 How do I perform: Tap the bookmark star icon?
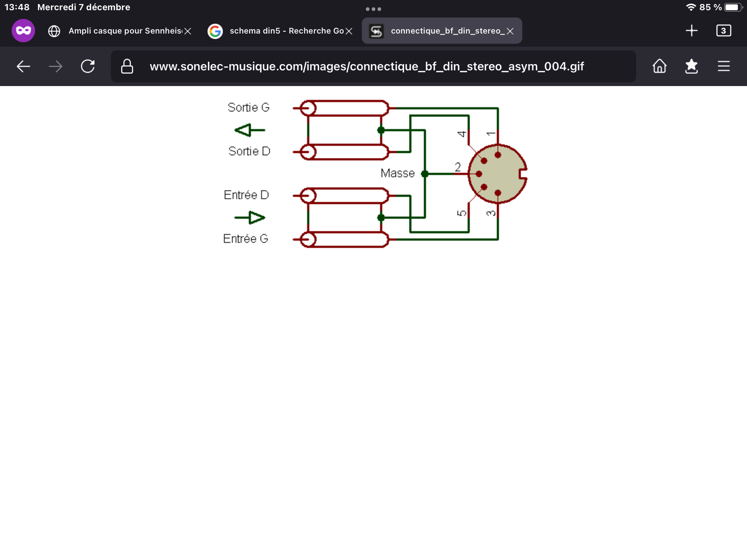[x=692, y=66]
